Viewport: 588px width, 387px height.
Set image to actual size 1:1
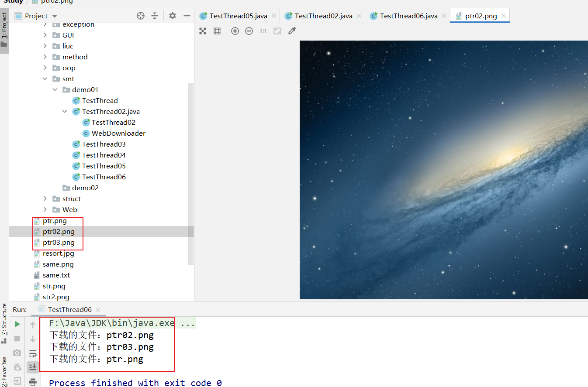tap(263, 31)
